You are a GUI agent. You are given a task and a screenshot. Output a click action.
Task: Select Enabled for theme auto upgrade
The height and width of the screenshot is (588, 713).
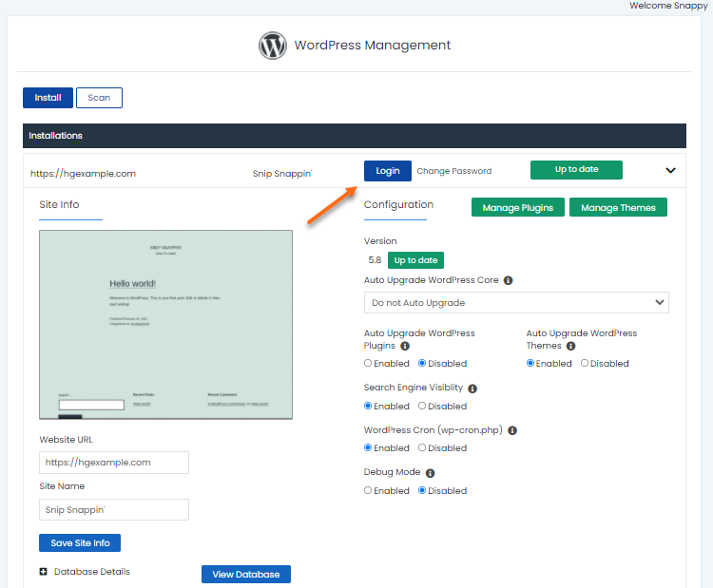(530, 363)
